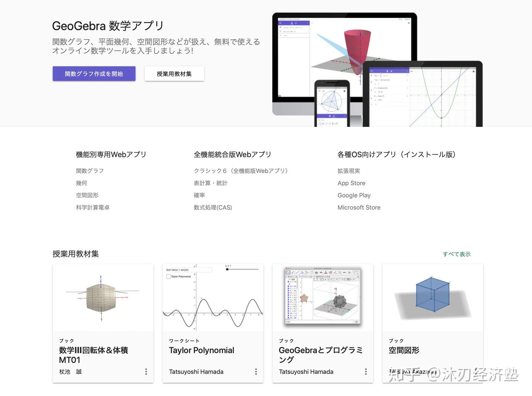Image resolution: width=532 pixels, height=396 pixels.
Task: Click the Taylor Polynomial card title
Action: 202,350
